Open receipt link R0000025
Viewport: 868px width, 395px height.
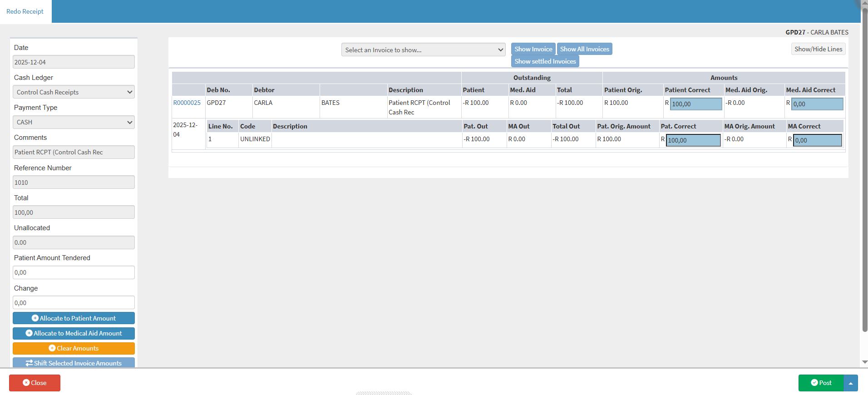(187, 103)
